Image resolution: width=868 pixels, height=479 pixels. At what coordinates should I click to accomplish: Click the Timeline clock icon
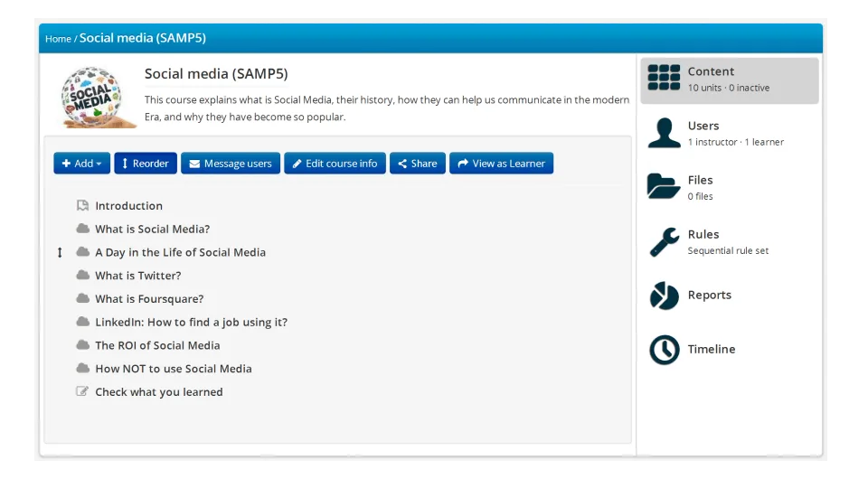coord(664,350)
